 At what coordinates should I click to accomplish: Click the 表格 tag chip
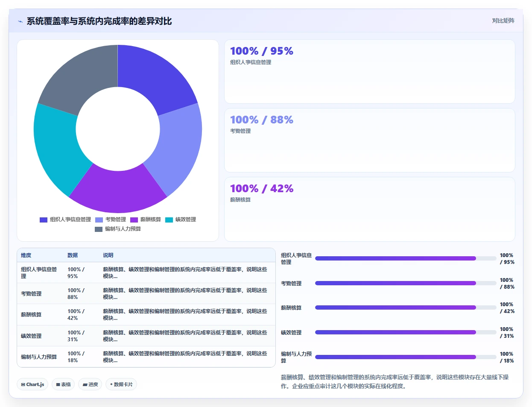coord(63,384)
